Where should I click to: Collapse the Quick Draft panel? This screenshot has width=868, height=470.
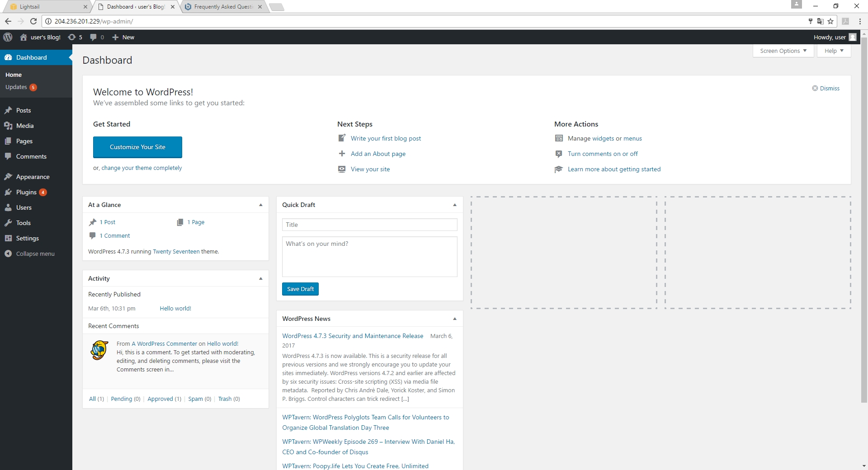(x=455, y=205)
